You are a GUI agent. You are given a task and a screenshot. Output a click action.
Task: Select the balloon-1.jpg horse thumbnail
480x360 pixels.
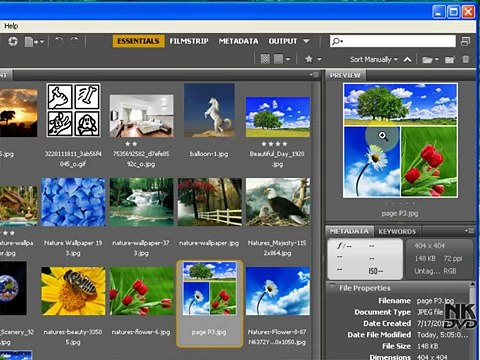[209, 110]
